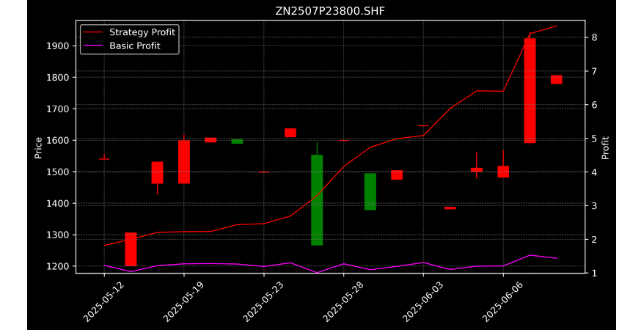Click the profit tick label 6
Image resolution: width=644 pixels, height=330 pixels.
(594, 105)
